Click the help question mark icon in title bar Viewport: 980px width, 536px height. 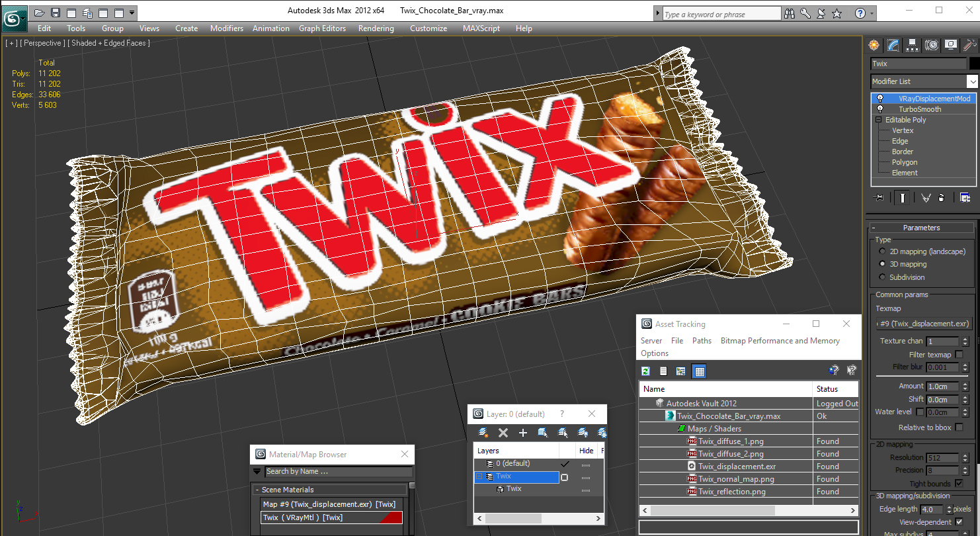coord(860,13)
